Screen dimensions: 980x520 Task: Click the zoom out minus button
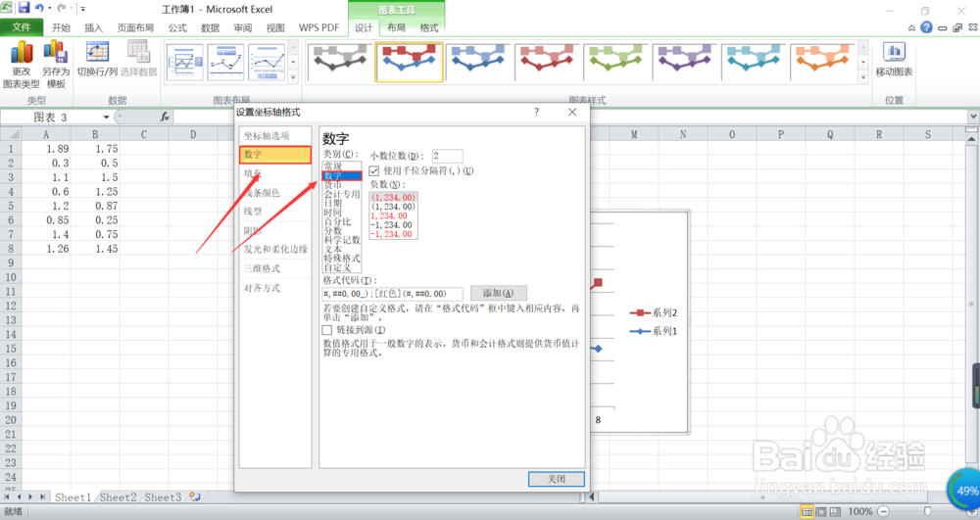[x=883, y=512]
